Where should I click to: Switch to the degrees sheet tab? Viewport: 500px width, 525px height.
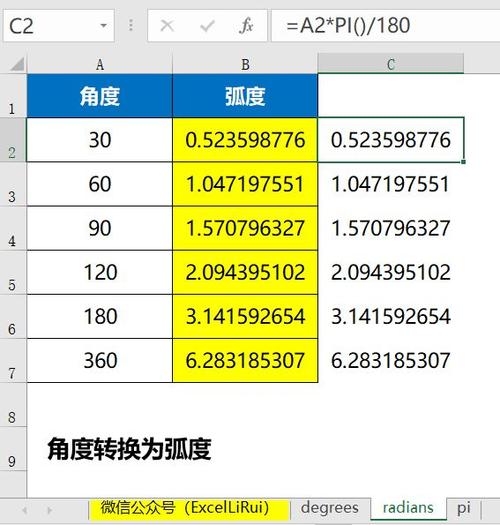coord(330,508)
